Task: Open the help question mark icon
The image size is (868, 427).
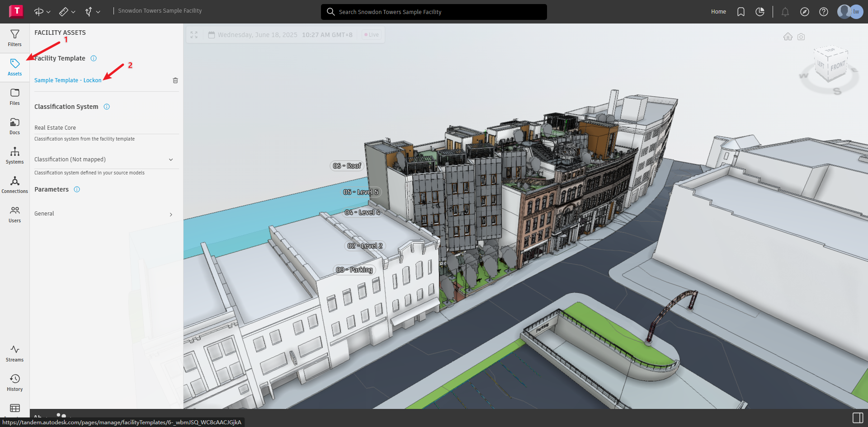Action: 824,12
